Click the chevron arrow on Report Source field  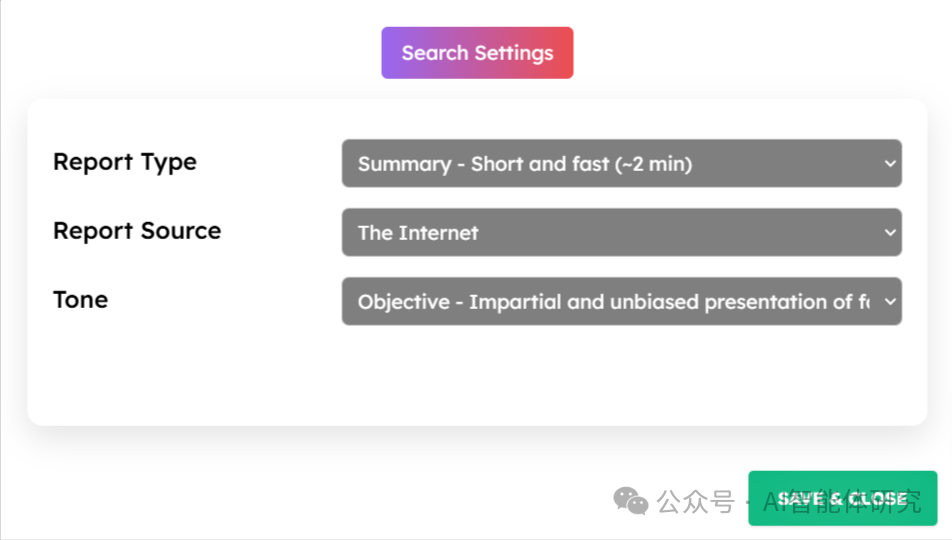coord(890,232)
